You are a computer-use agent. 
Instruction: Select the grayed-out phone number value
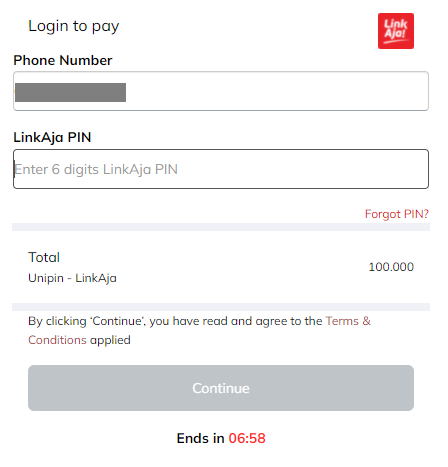click(70, 92)
